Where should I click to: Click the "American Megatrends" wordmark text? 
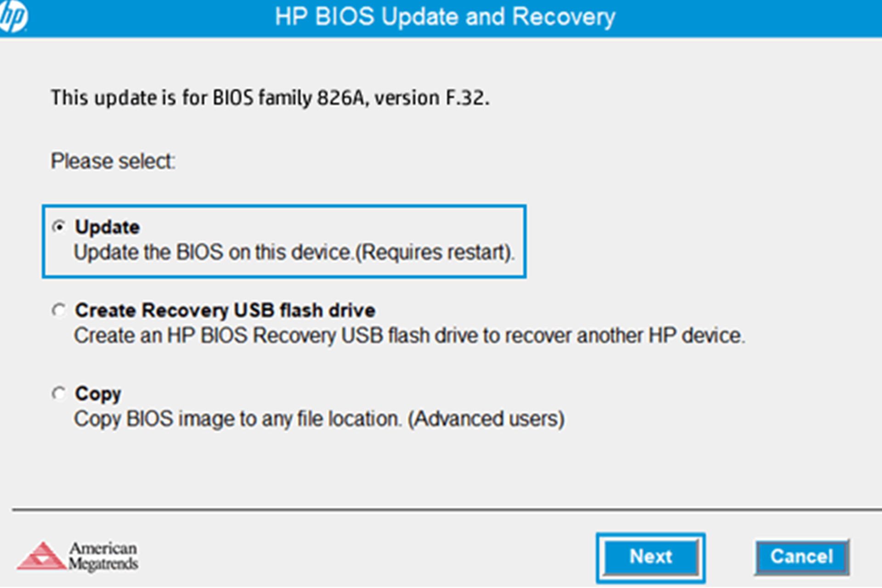point(103,556)
